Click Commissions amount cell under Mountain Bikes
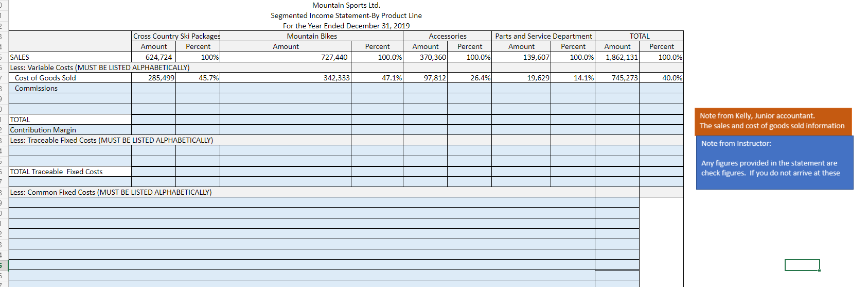Viewport: 868px width, 287px height. click(286, 88)
